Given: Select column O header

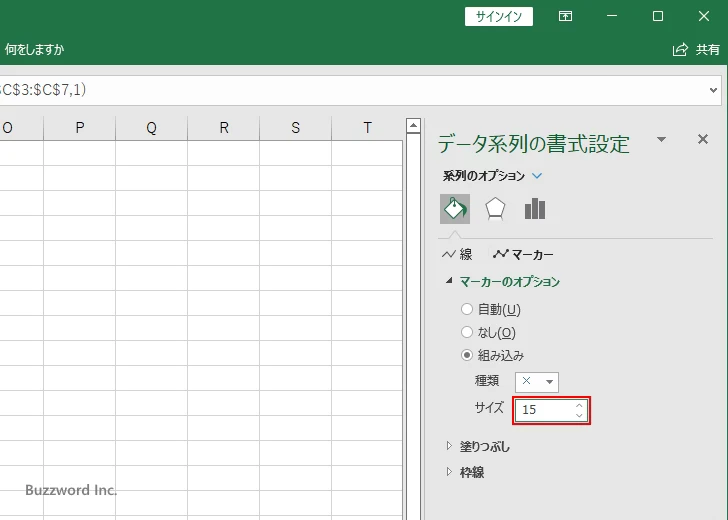Looking at the screenshot, I should pyautogui.click(x=21, y=128).
